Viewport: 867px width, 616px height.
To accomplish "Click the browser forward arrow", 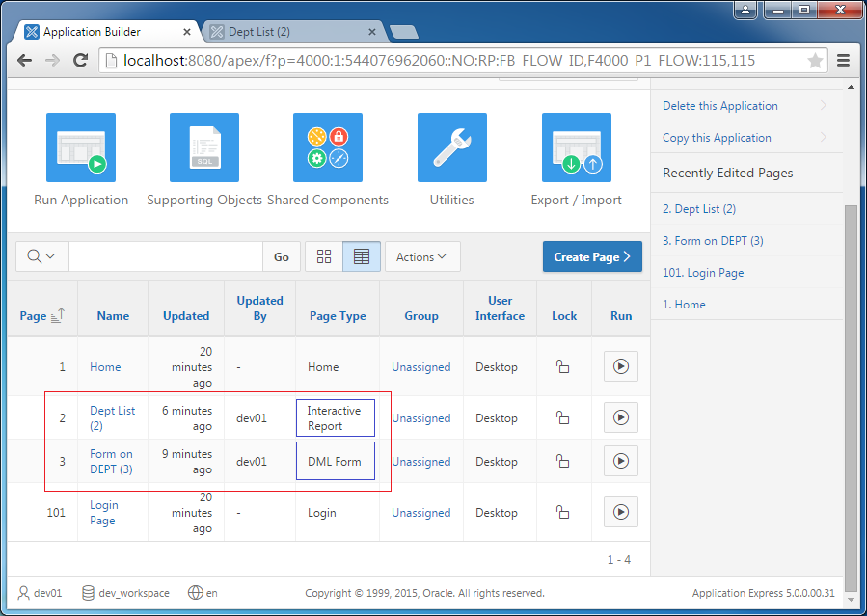I will click(52, 60).
